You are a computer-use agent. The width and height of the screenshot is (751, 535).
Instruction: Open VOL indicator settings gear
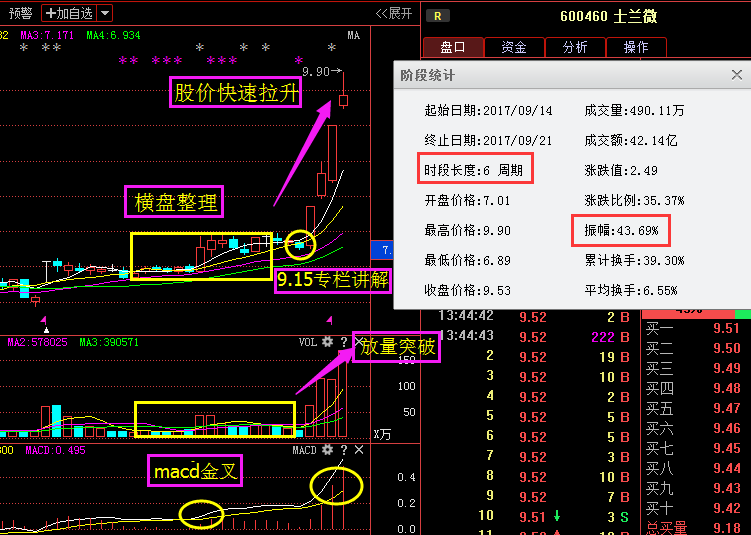point(327,342)
